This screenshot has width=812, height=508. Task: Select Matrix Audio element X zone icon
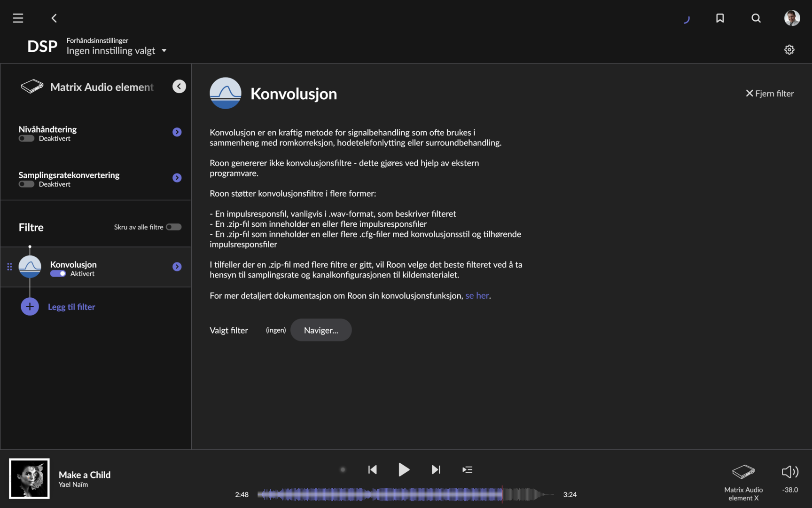(x=743, y=472)
